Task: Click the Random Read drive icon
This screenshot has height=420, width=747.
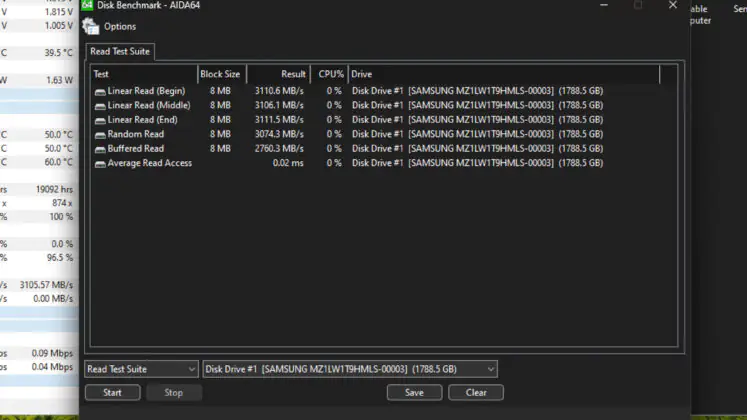Action: (x=100, y=135)
